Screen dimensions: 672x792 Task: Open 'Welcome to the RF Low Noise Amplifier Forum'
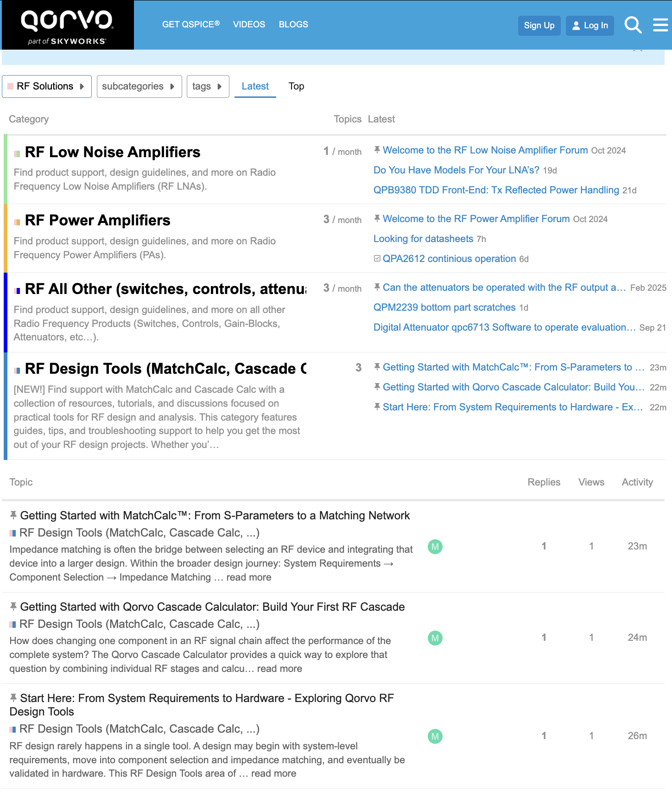point(485,150)
